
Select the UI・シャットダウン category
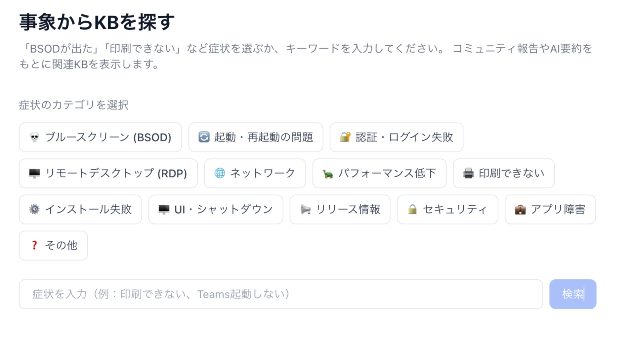tap(216, 209)
